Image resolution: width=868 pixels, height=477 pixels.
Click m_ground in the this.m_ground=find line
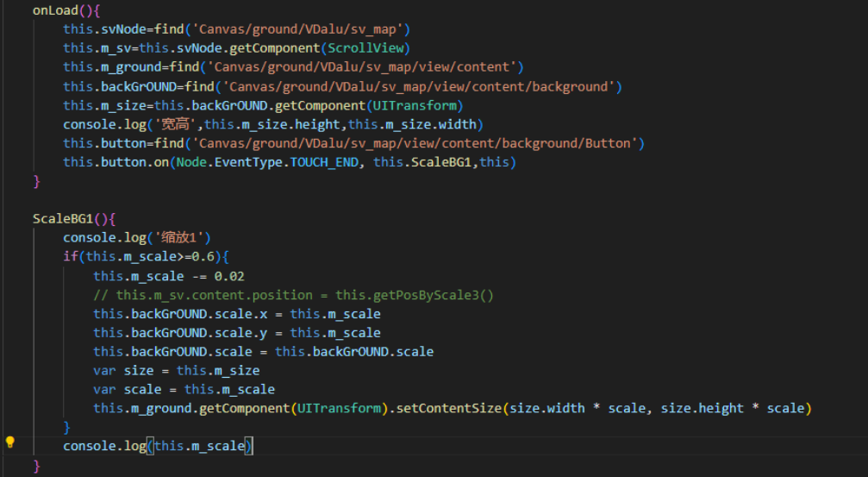point(131,66)
